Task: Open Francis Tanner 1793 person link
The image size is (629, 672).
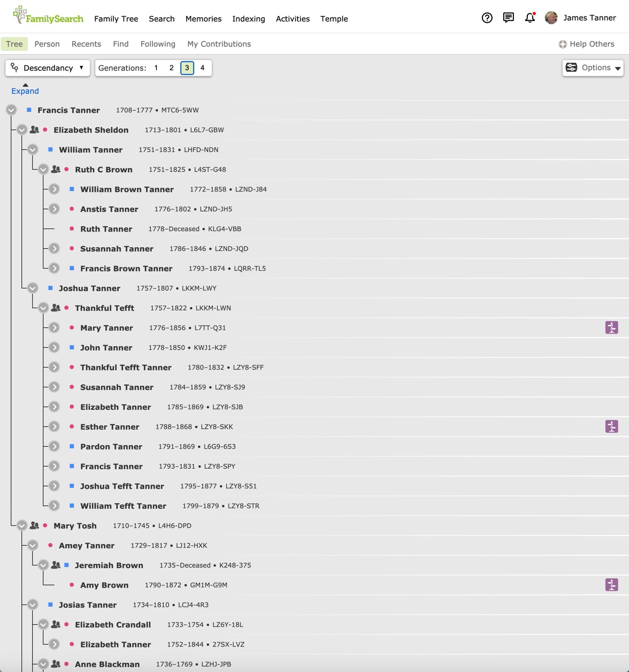Action: click(x=111, y=467)
